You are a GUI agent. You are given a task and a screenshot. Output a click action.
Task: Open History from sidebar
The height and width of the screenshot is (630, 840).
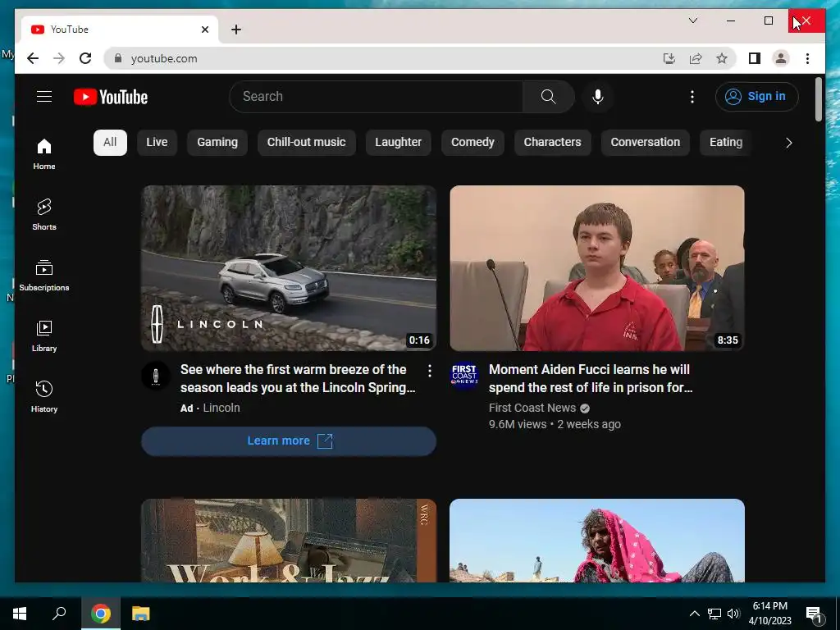[x=44, y=396]
